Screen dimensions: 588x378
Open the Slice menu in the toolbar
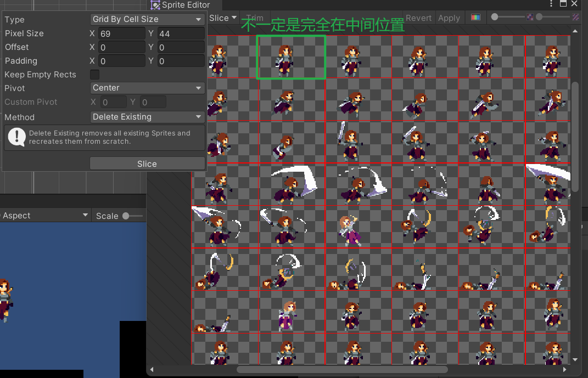pyautogui.click(x=223, y=18)
